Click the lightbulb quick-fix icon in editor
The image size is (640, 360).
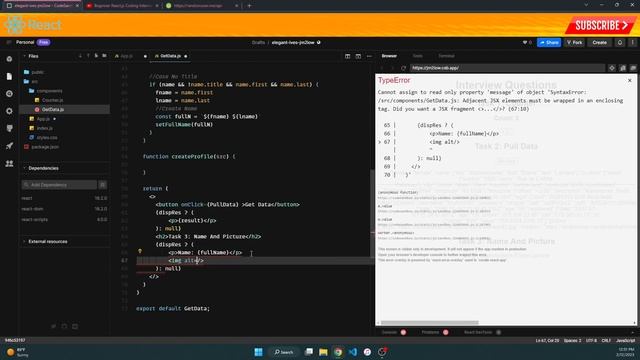tap(140, 251)
